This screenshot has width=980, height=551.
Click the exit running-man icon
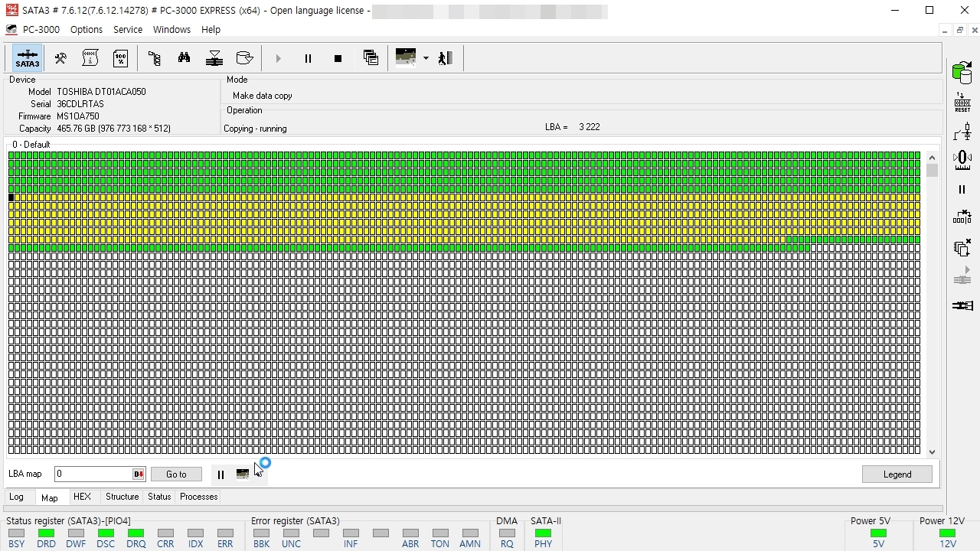tap(446, 58)
